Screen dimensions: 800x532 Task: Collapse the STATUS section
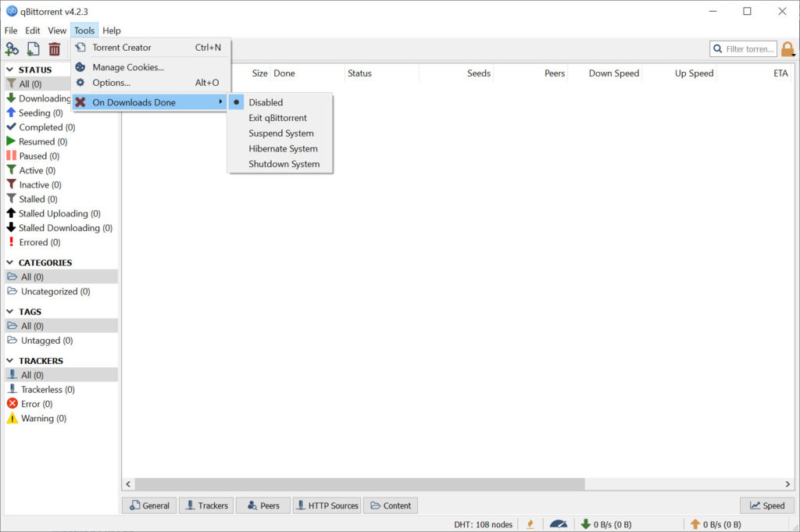[9, 70]
